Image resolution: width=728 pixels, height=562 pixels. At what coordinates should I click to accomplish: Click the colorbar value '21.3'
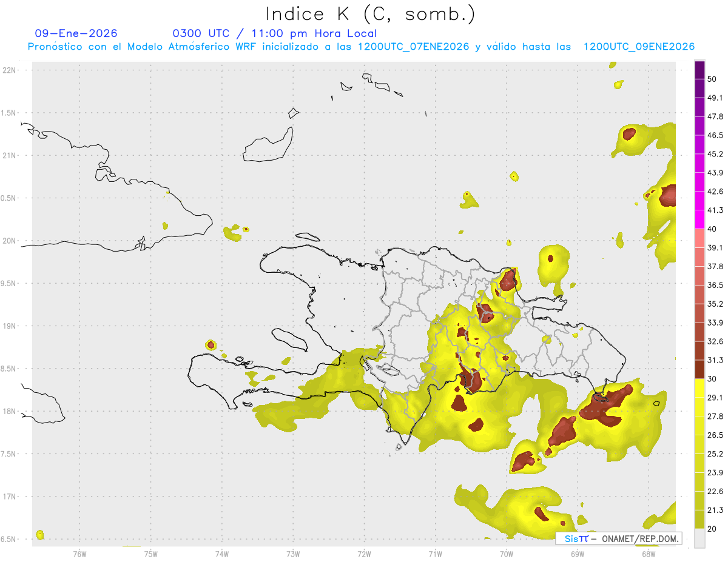715,510
